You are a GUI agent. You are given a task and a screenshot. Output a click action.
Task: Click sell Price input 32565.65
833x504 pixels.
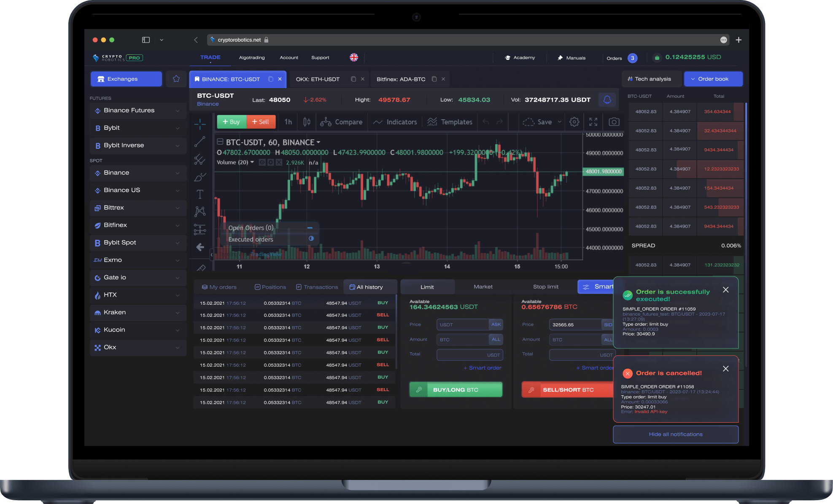[575, 324]
